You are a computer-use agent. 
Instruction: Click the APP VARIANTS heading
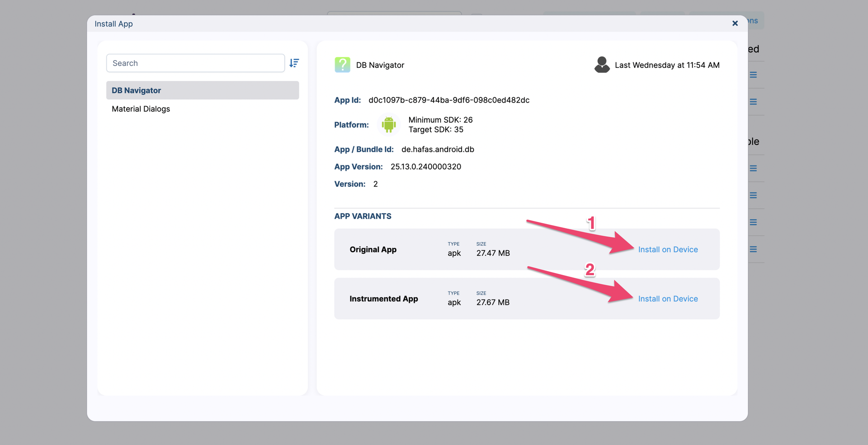363,216
